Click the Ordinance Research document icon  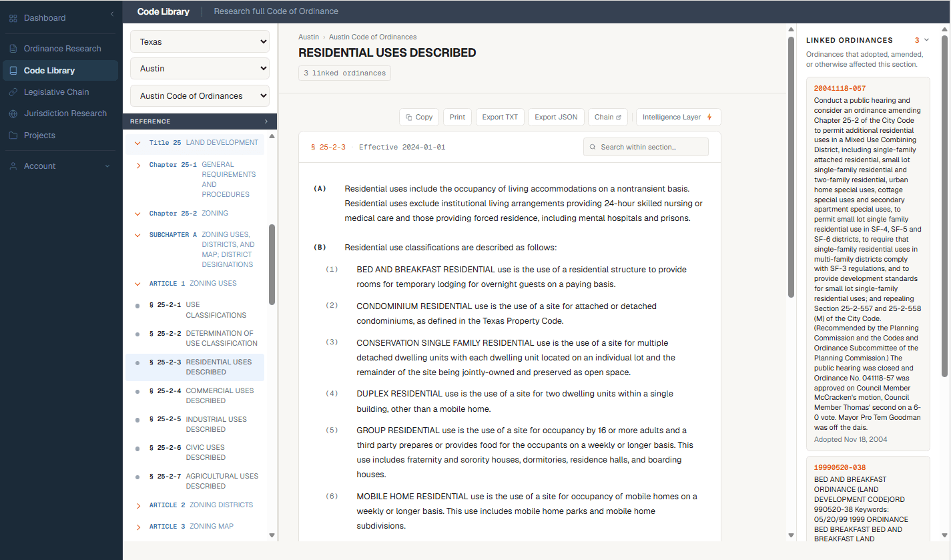(x=13, y=49)
